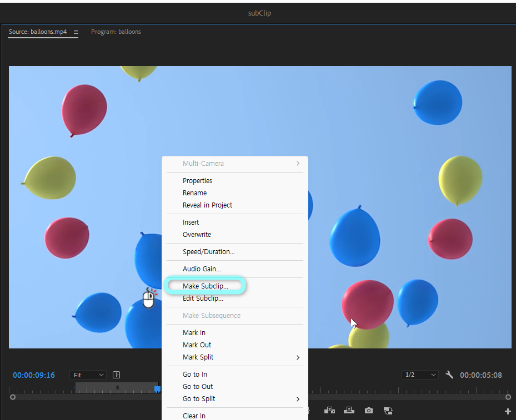Click the comparison view icon beside the camera

click(x=388, y=411)
